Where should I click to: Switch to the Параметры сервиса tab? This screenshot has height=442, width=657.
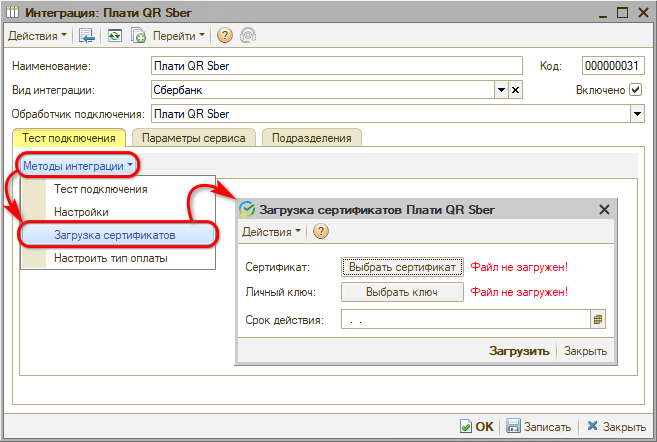[x=194, y=138]
